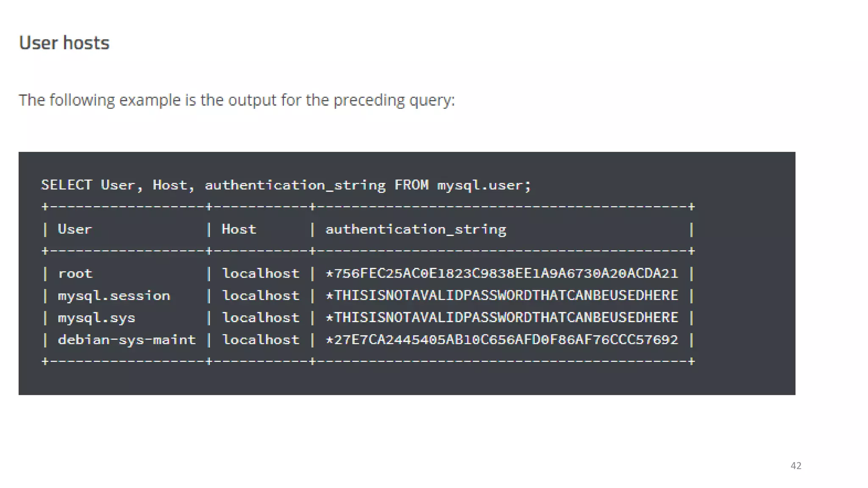
Task: Click the 'mysql.session' user entry
Action: pyautogui.click(x=114, y=295)
